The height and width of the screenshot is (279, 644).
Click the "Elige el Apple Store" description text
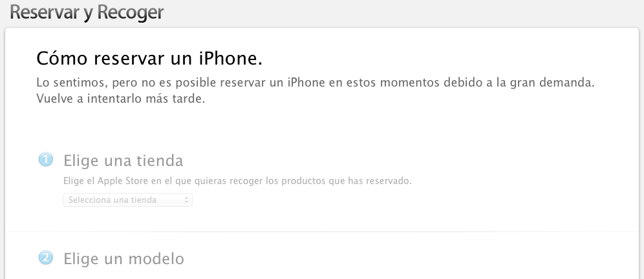click(237, 181)
